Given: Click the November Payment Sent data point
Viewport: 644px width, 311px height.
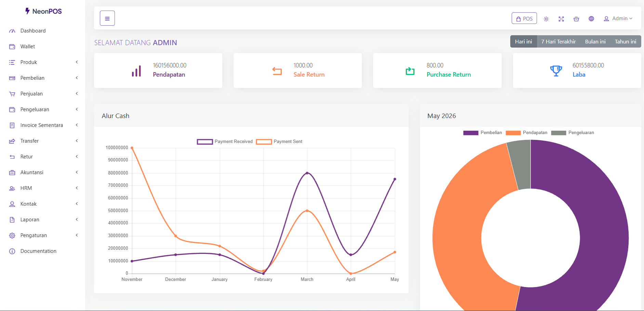Looking at the screenshot, I should [132, 148].
